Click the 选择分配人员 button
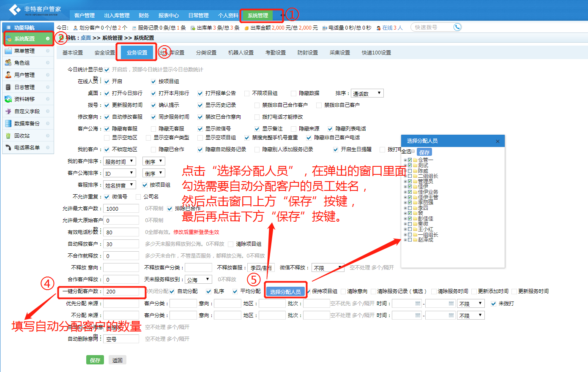Viewport: 588px width, 372px height. coord(285,291)
